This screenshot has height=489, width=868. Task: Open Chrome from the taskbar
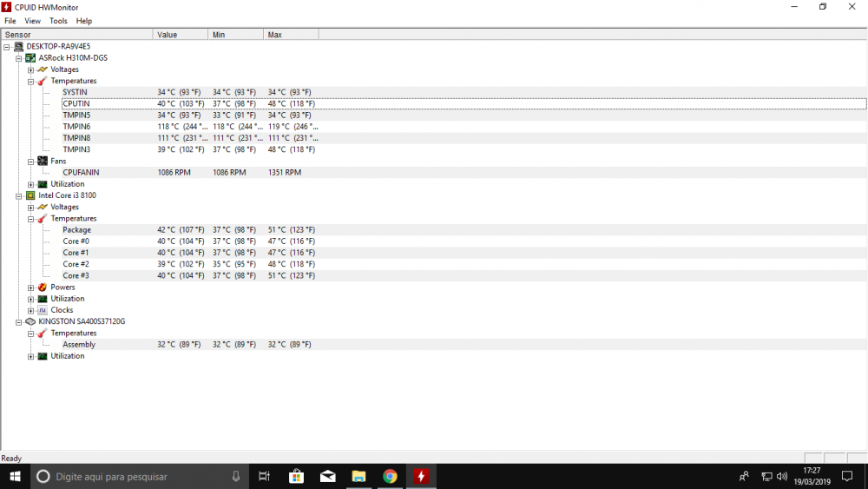pos(390,476)
